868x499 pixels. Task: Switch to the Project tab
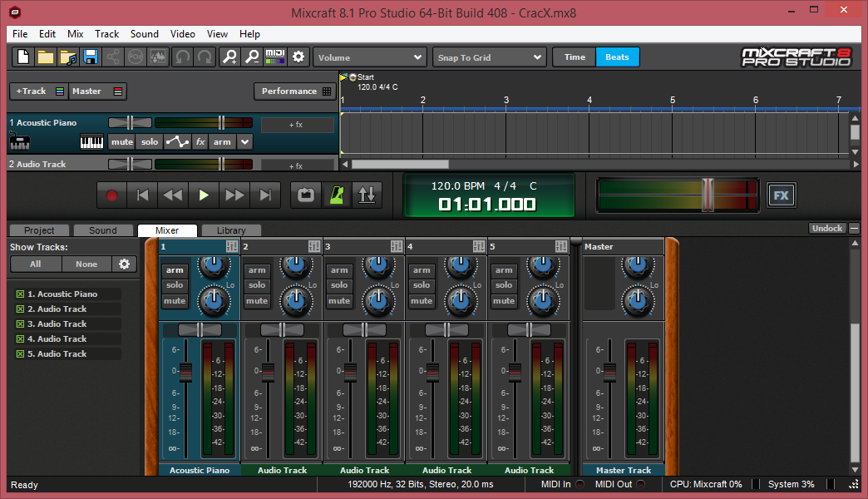(x=39, y=230)
